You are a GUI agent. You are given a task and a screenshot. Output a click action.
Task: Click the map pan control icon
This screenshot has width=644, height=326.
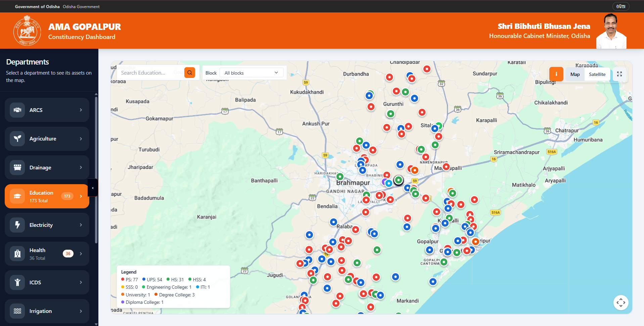(x=621, y=302)
